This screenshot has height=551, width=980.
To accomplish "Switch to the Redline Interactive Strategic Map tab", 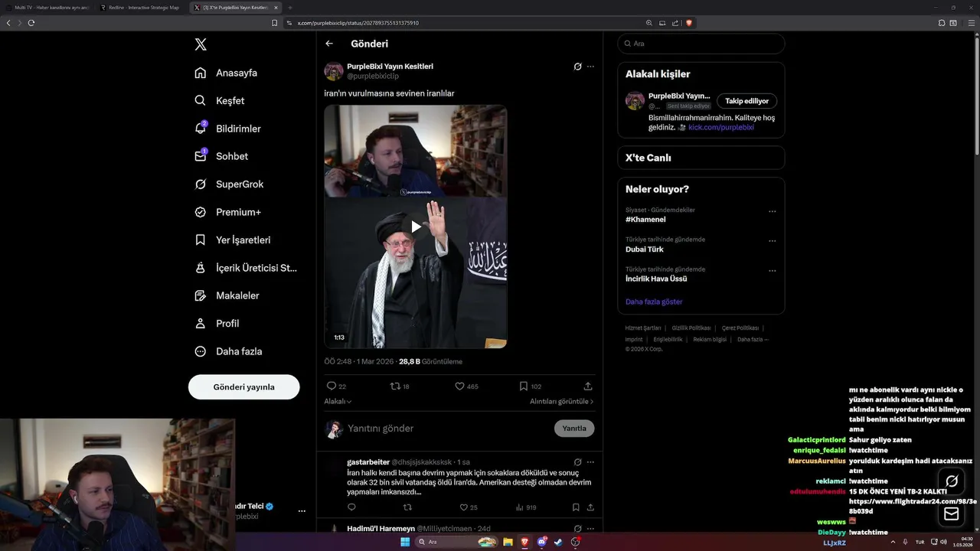I will pos(139,8).
